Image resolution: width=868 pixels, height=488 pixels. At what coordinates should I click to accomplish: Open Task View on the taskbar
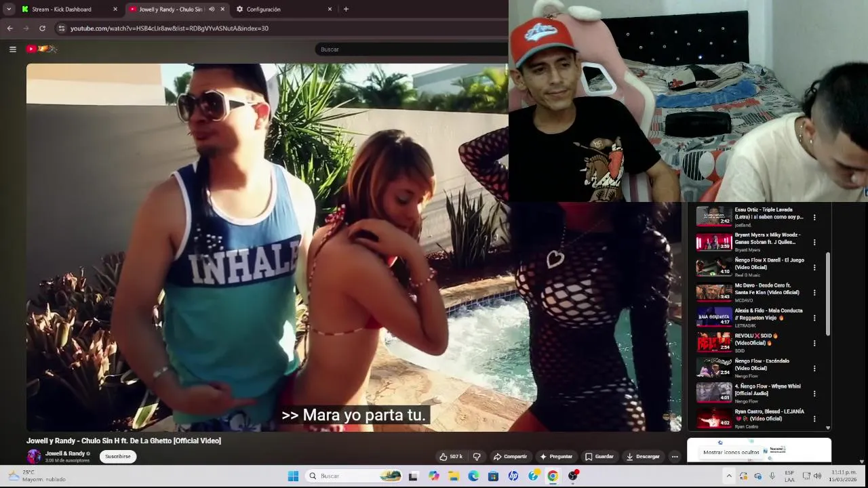pos(413,476)
